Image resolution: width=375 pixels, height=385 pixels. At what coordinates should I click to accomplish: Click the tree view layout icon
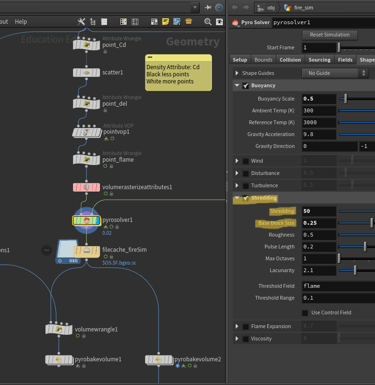tap(93, 22)
